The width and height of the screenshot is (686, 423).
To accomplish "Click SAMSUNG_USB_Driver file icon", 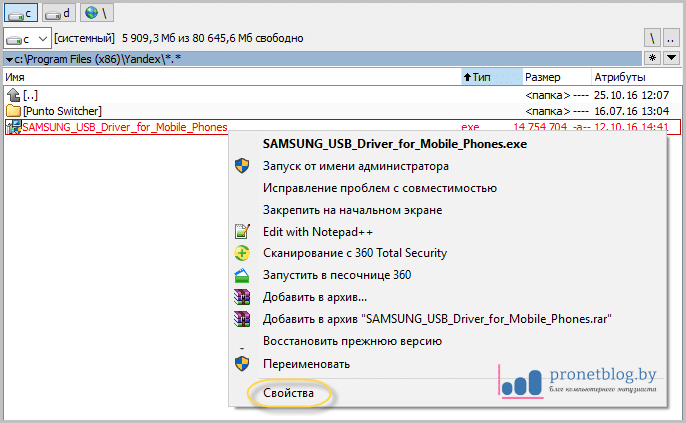I will 14,127.
